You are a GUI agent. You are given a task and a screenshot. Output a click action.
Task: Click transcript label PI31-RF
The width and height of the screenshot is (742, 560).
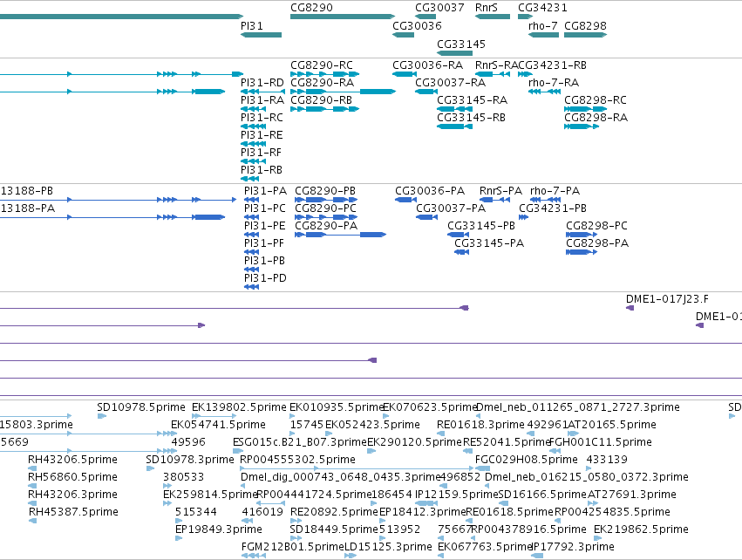[x=261, y=153]
